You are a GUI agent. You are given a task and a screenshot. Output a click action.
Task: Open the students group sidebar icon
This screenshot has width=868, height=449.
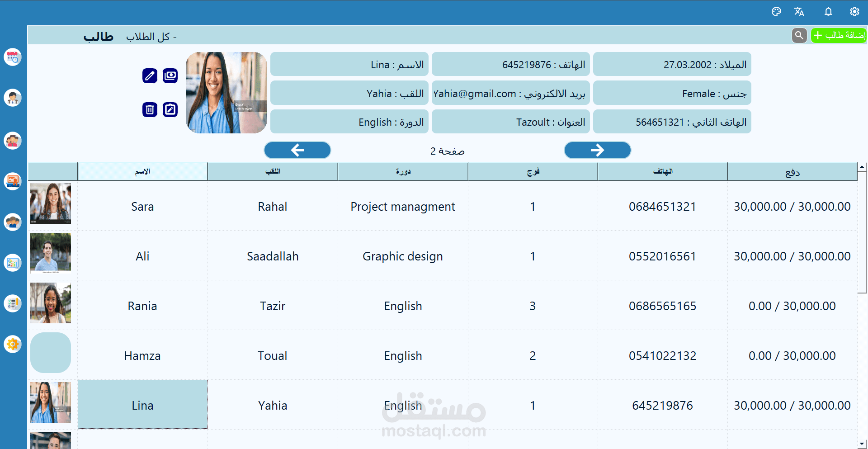coord(13,141)
